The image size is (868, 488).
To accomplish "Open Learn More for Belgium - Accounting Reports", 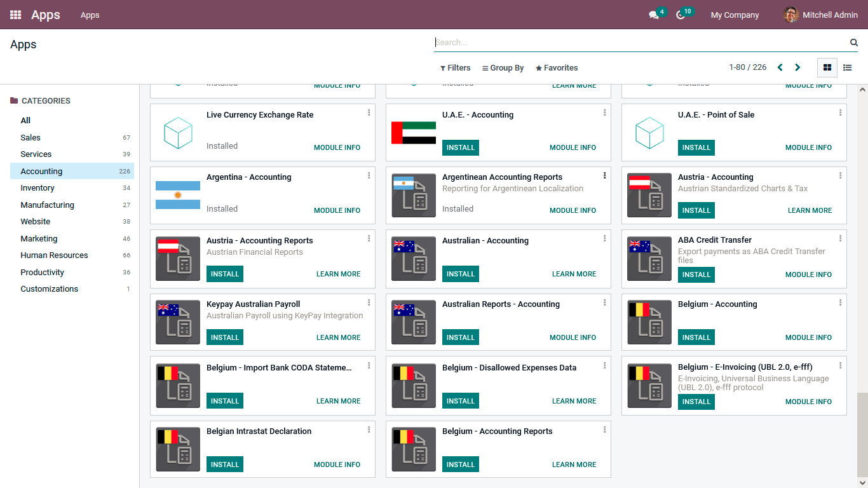I will (x=574, y=464).
